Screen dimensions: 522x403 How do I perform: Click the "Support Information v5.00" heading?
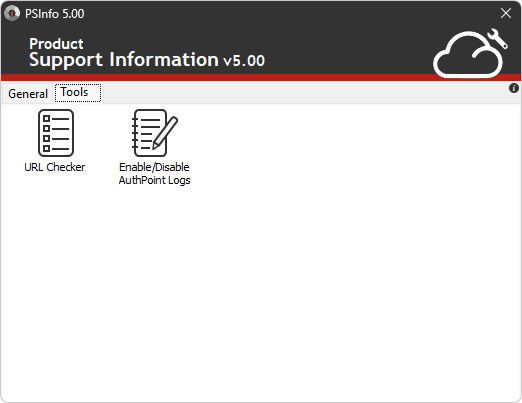click(147, 60)
